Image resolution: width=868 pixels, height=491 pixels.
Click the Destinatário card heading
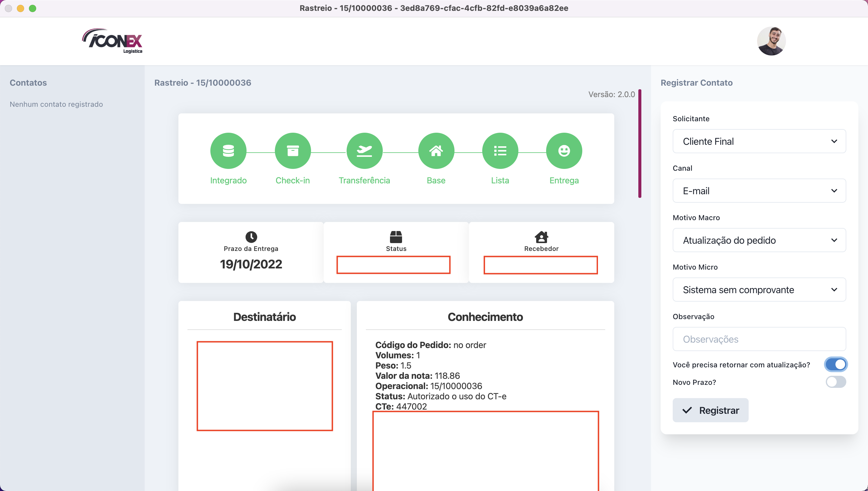coord(265,317)
